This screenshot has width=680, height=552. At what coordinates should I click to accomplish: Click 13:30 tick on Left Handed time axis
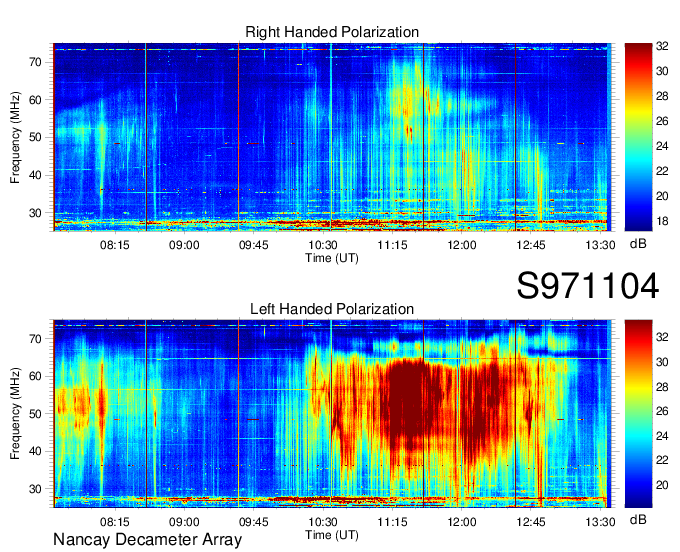point(600,522)
